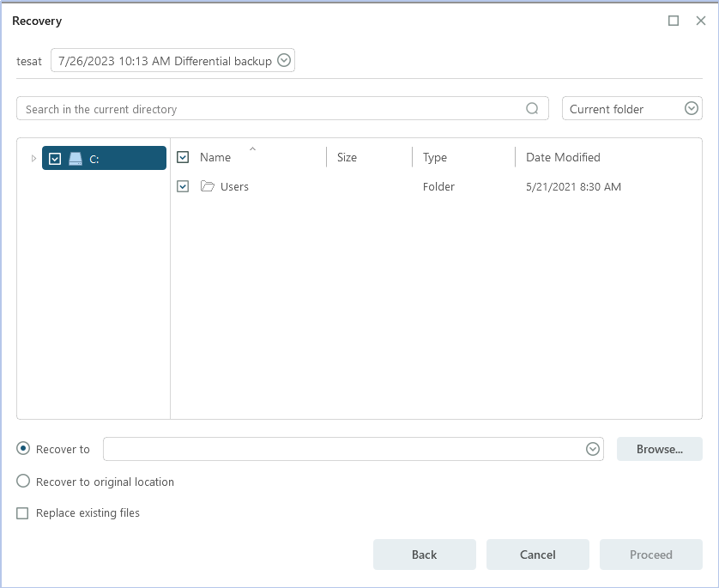This screenshot has height=588, width=719.
Task: Toggle the select-all checkbox beside Name
Action: point(183,157)
